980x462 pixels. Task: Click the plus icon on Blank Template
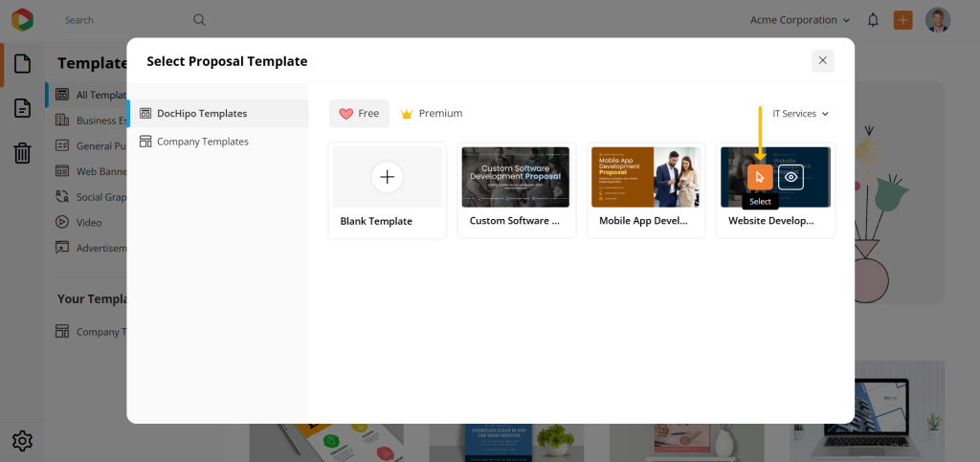[x=387, y=177]
